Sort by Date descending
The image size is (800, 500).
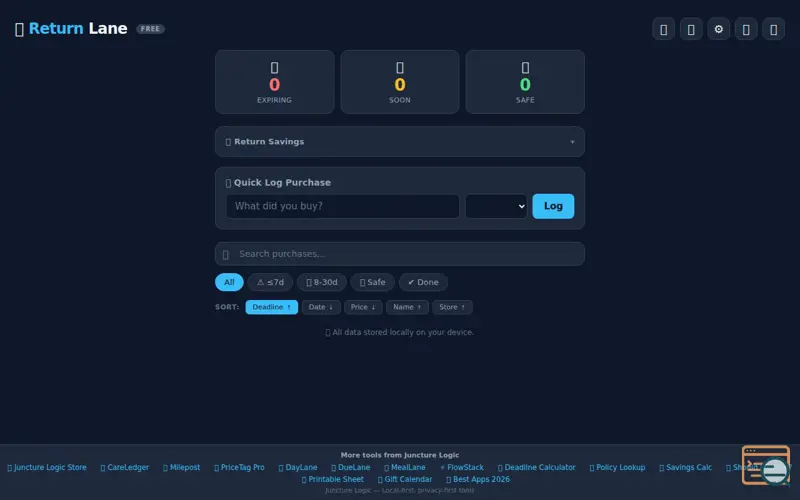point(321,307)
